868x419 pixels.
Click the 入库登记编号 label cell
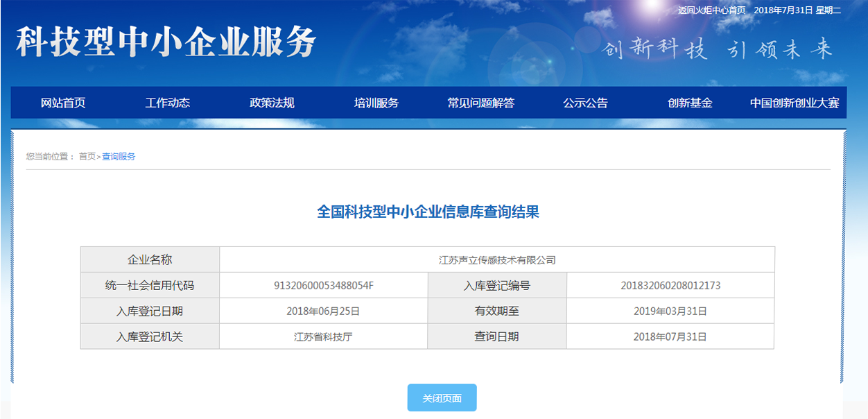pyautogui.click(x=497, y=285)
